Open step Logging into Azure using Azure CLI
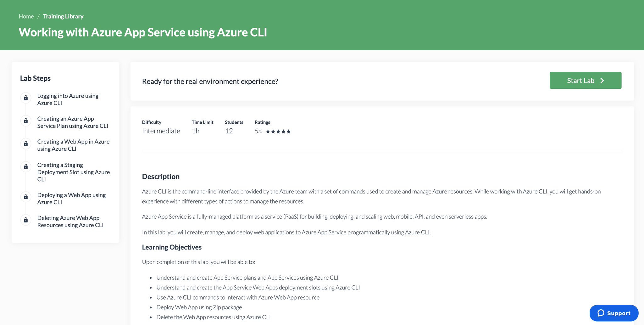This screenshot has height=325, width=644. (68, 99)
